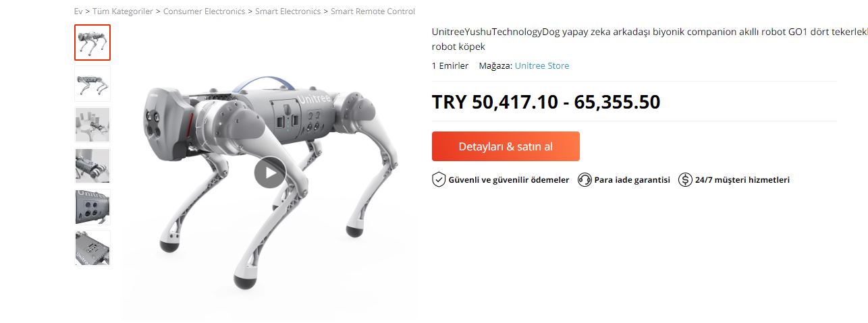Screen dimensions: 868x323
Task: Select the sixth top-view Unitree thumbnail
Action: (x=92, y=248)
